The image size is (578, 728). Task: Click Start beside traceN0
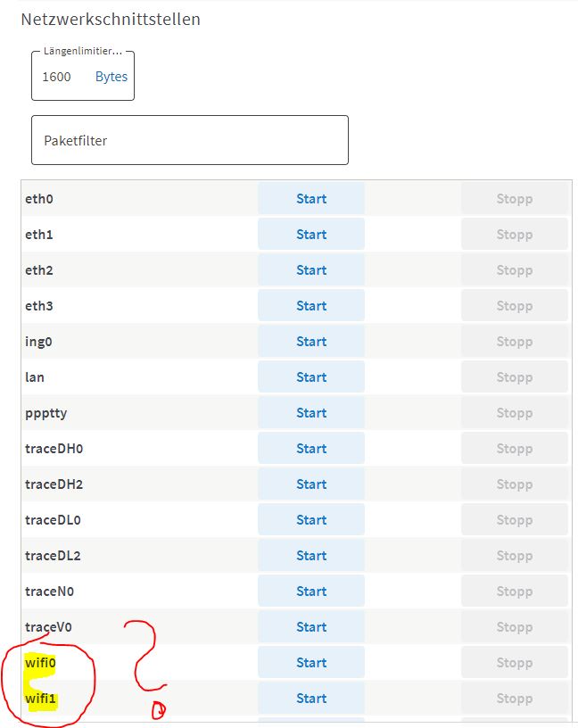click(x=311, y=591)
